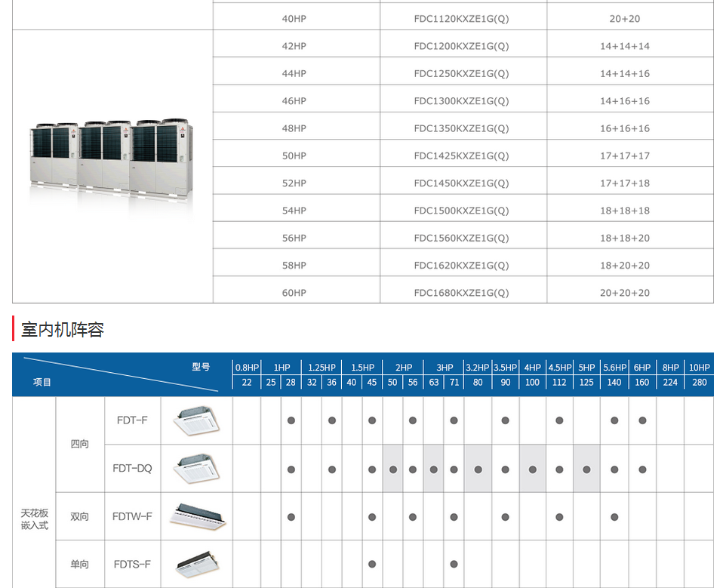This screenshot has height=588, width=723.
Task: Click the FDTS-F one-way cassette image
Action: click(196, 564)
